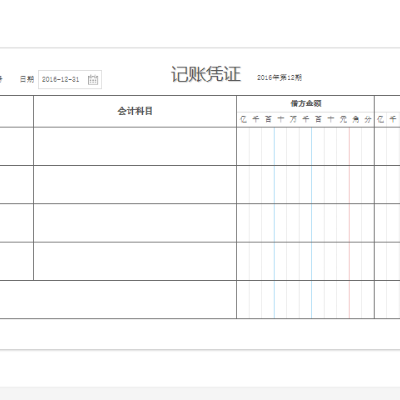Select second row's 会计科目 cell
Screen dimensions: 400x400
(135, 185)
